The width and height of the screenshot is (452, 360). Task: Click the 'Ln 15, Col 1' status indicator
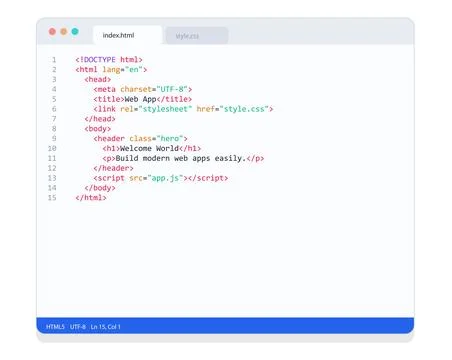[105, 327]
